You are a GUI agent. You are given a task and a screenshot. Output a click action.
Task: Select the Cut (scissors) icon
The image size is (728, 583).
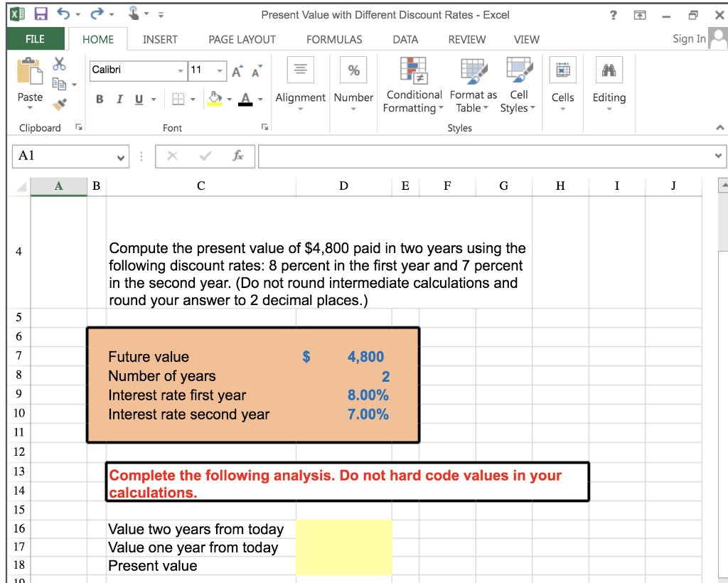click(60, 63)
